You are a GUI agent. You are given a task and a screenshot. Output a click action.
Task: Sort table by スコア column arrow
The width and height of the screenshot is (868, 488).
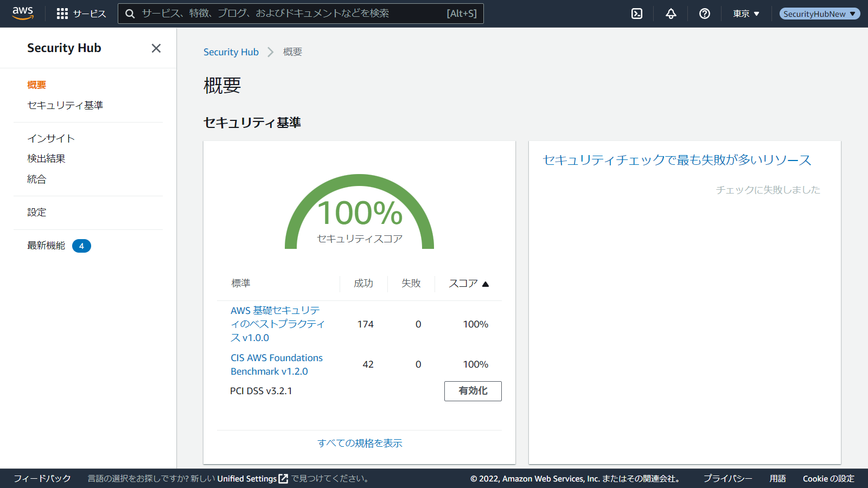pyautogui.click(x=486, y=284)
